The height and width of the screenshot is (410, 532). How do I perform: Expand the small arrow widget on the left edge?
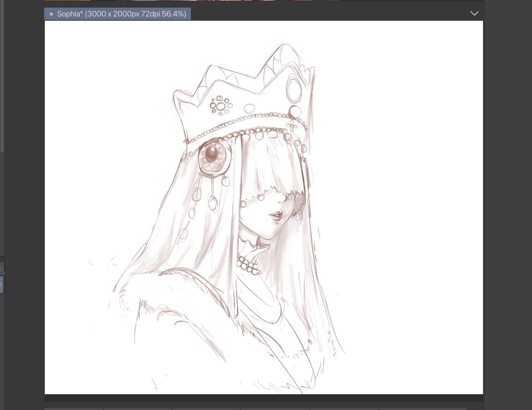click(1, 268)
